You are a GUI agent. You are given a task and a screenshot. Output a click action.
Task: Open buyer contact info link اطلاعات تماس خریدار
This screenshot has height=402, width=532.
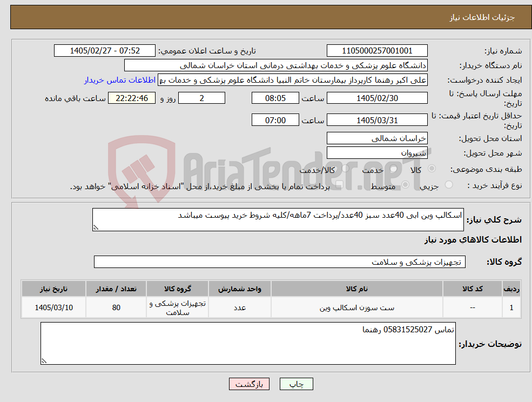[x=120, y=80]
